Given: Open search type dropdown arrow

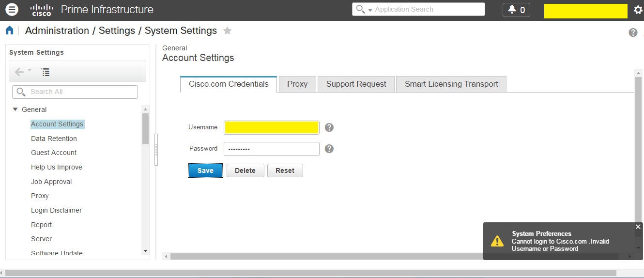Looking at the screenshot, I should pyautogui.click(x=370, y=10).
